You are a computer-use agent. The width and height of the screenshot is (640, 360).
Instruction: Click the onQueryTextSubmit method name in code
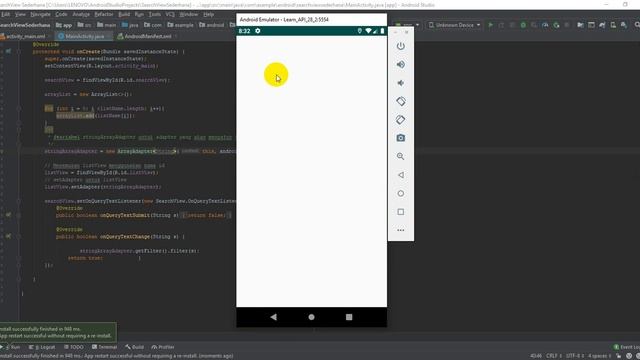point(125,215)
